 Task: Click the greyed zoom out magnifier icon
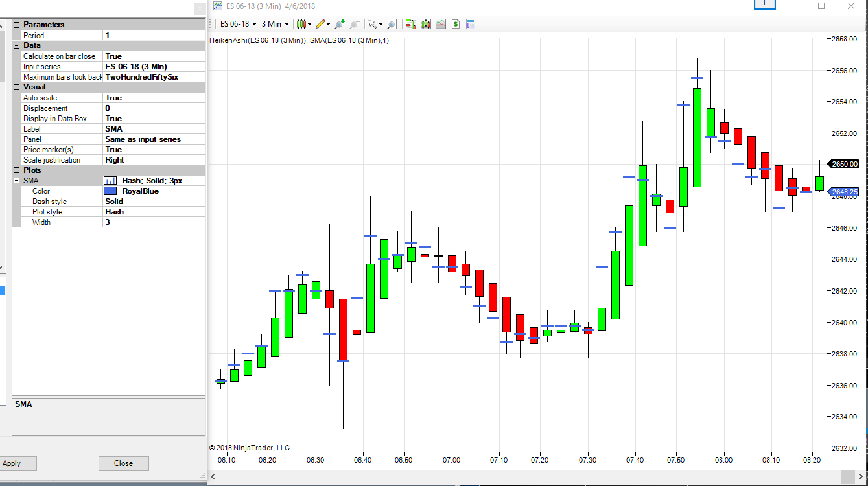tap(354, 24)
